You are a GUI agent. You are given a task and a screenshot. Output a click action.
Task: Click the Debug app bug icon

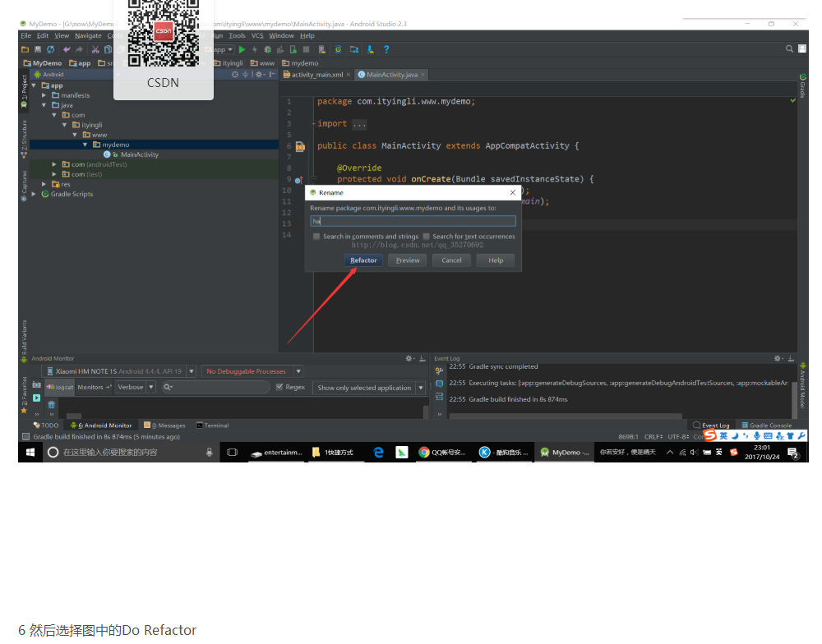(267, 49)
